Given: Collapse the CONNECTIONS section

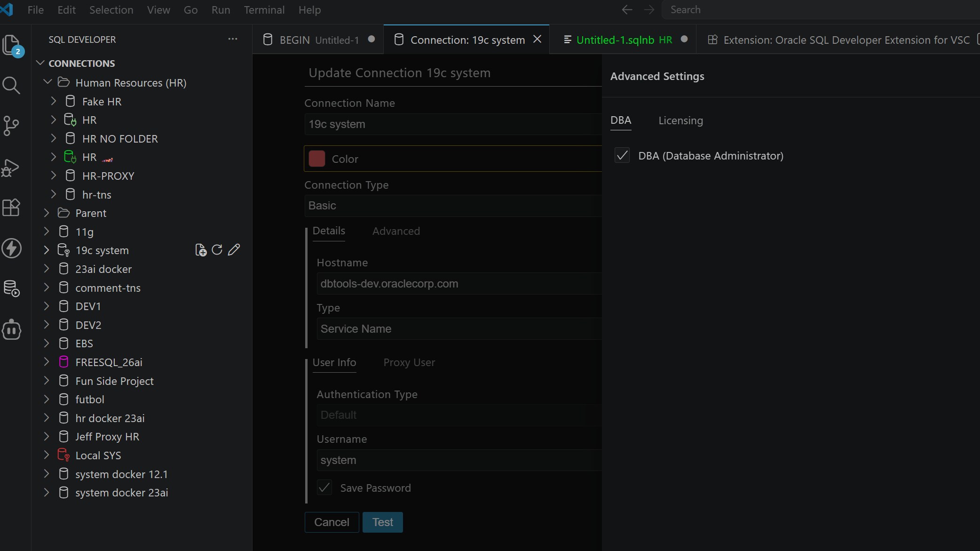Looking at the screenshot, I should (40, 63).
